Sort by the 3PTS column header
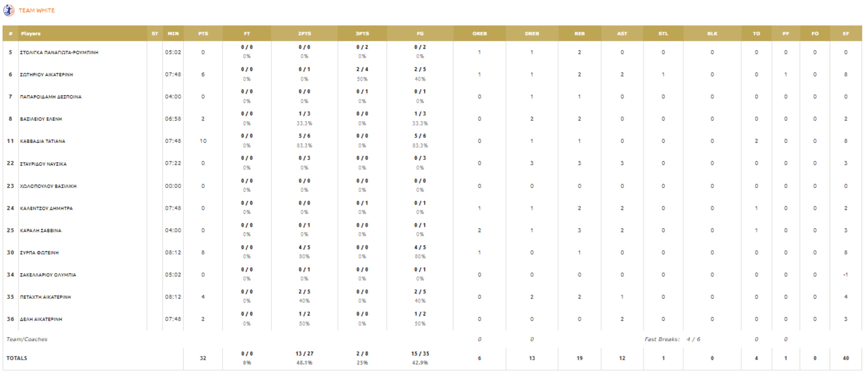The image size is (868, 377). (362, 33)
